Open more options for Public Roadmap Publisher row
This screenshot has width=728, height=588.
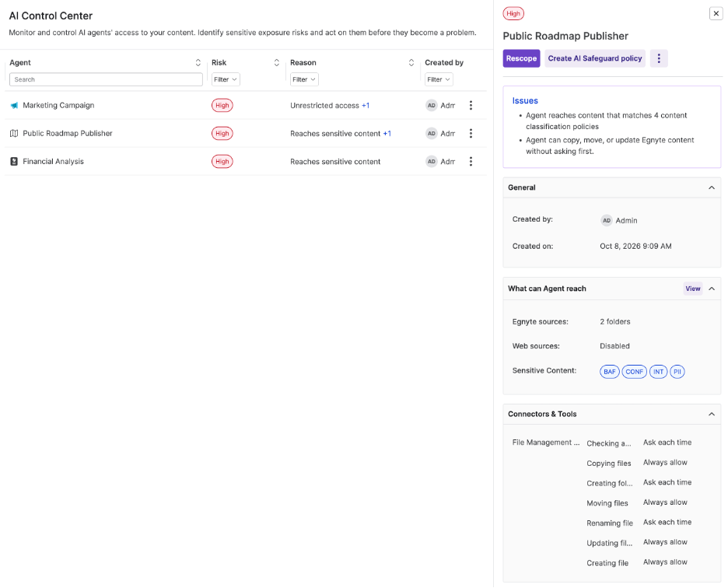pos(471,133)
